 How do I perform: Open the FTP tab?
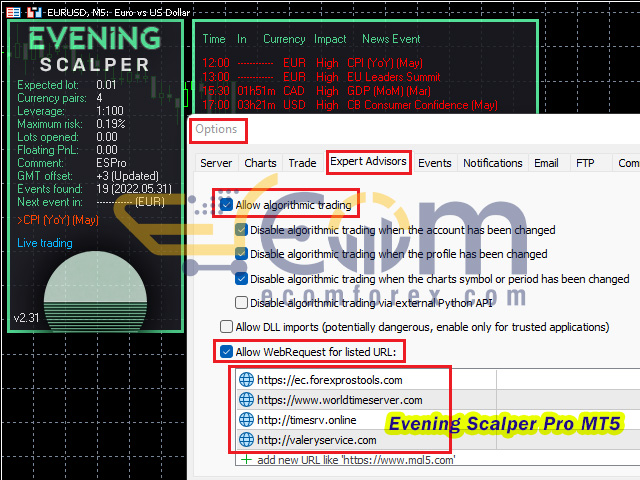pyautogui.click(x=585, y=163)
